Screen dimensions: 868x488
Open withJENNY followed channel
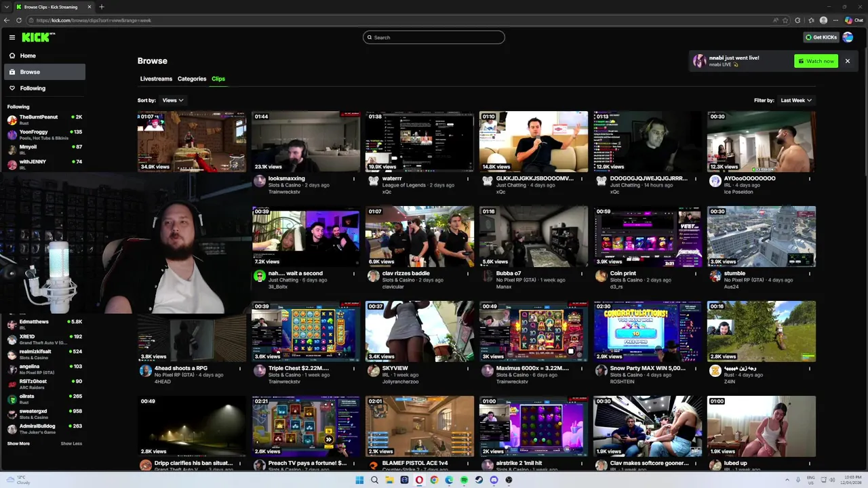(x=44, y=164)
